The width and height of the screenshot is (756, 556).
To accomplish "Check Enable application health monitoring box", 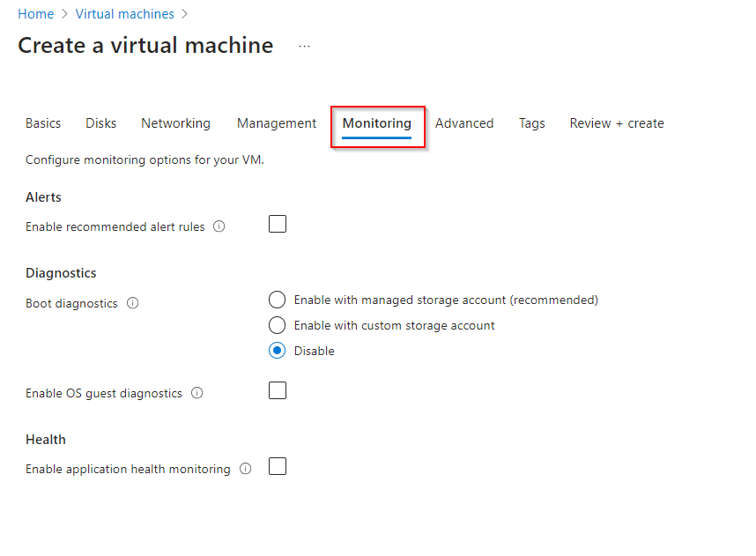I will (278, 466).
